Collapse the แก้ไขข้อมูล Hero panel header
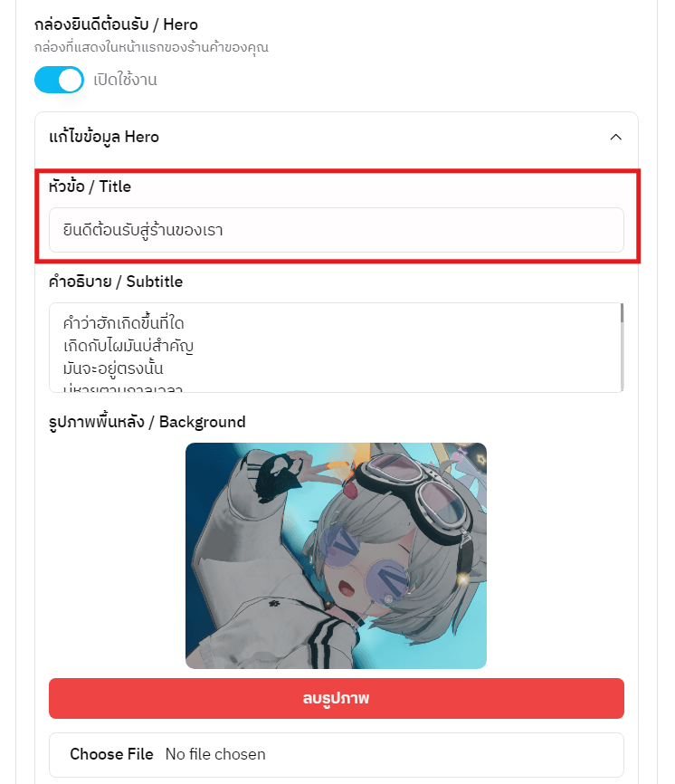 point(337,137)
